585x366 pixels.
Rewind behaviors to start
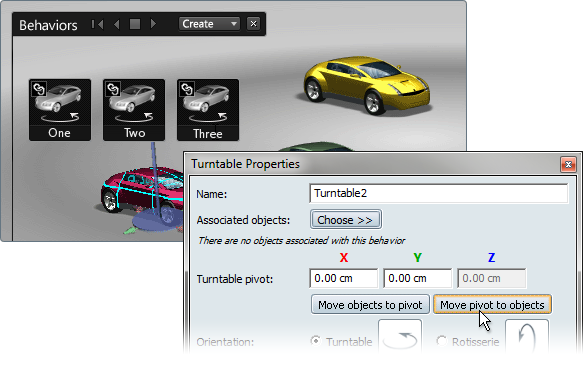click(x=98, y=25)
